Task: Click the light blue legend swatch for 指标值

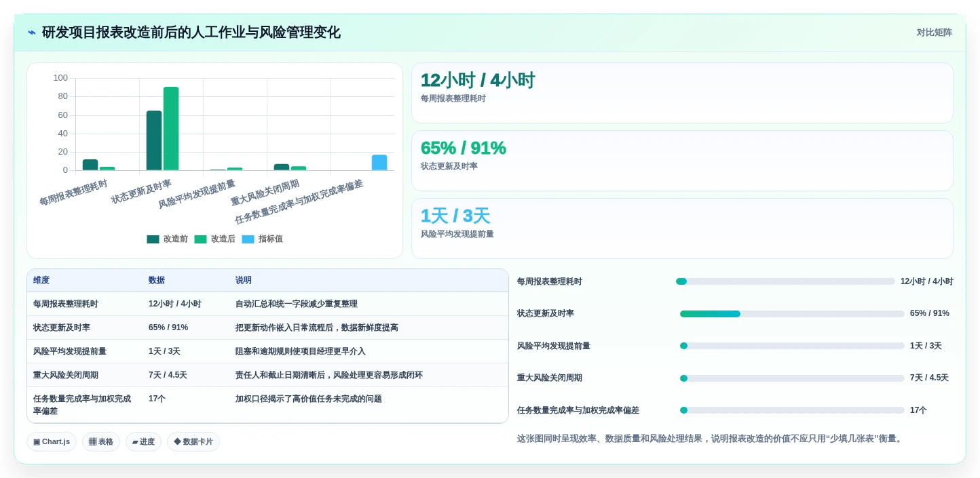Action: 248,239
